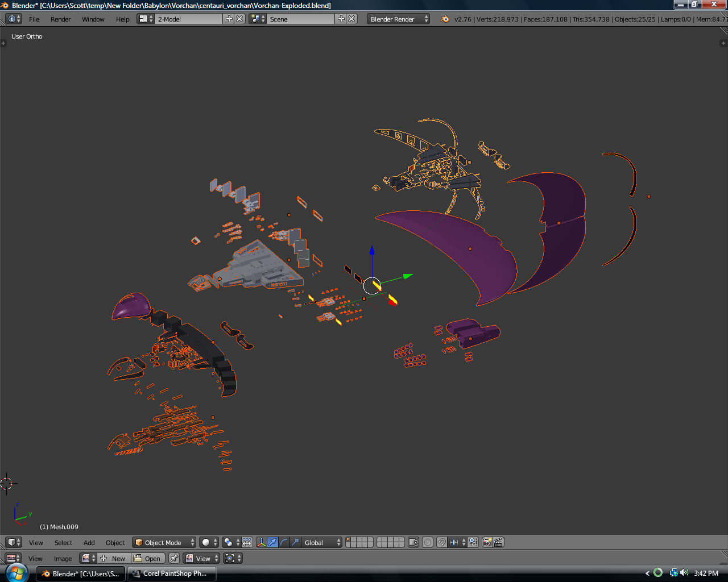Open the Info editor type selector

[14, 19]
